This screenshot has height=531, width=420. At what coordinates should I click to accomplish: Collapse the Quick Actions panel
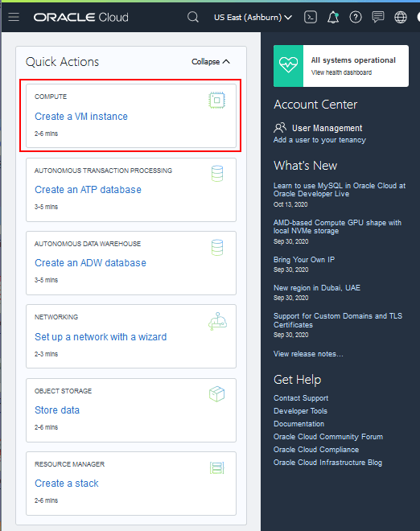[x=211, y=62]
